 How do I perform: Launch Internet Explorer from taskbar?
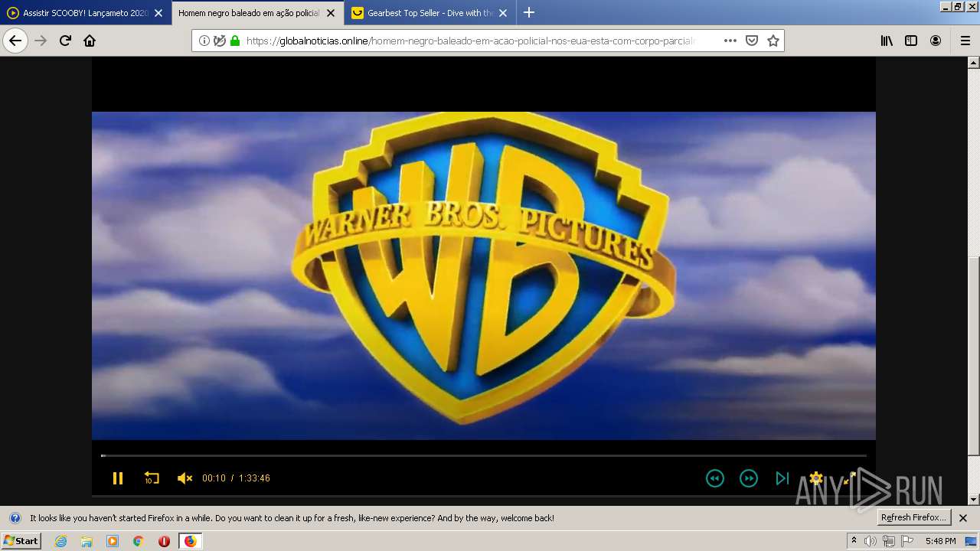[x=60, y=541]
